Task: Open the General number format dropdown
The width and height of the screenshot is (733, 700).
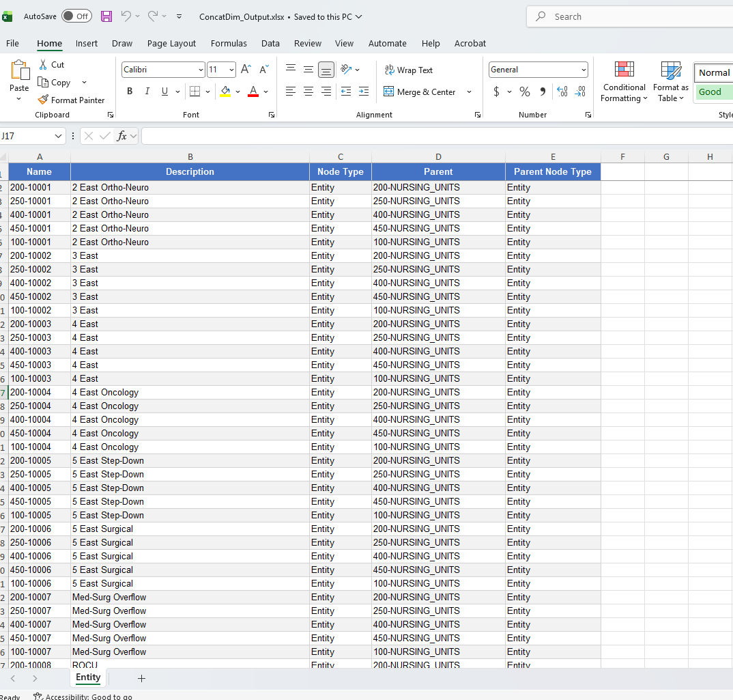Action: click(584, 70)
